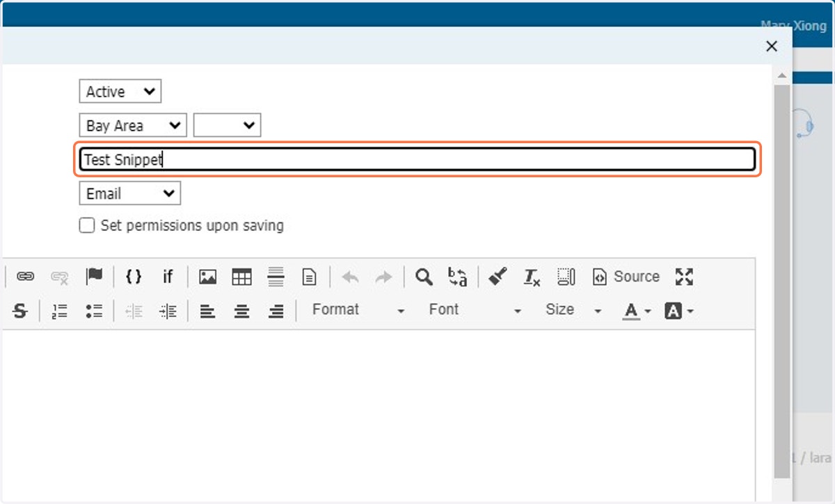The image size is (835, 504).
Task: Maximize the editor with the expand icon
Action: pos(684,277)
